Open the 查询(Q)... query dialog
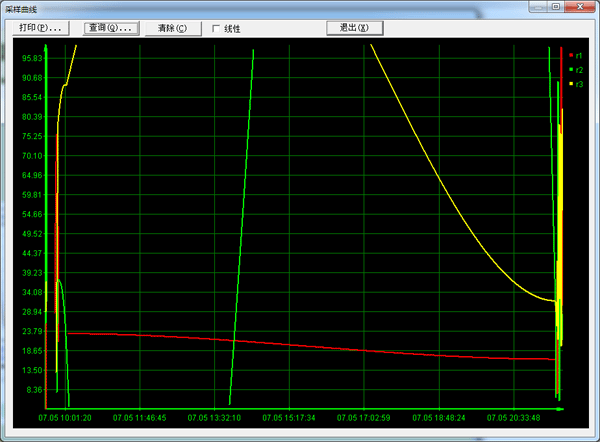 (x=110, y=28)
